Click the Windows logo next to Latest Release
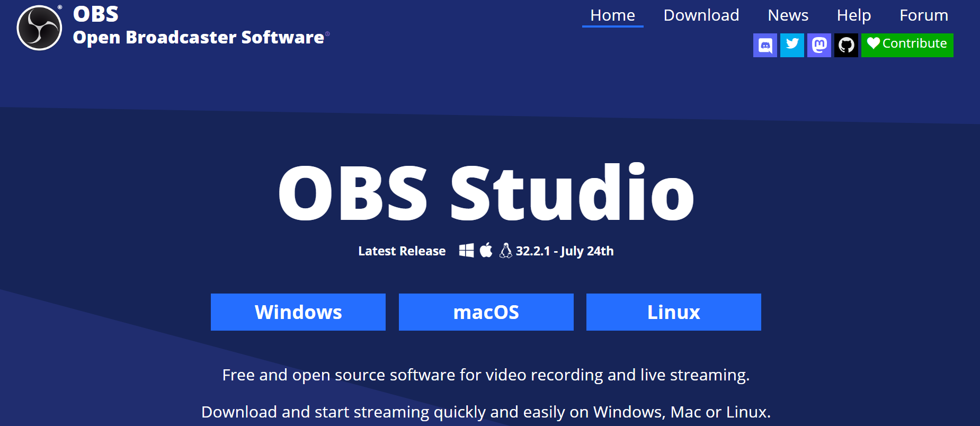Image resolution: width=980 pixels, height=426 pixels. (x=466, y=251)
